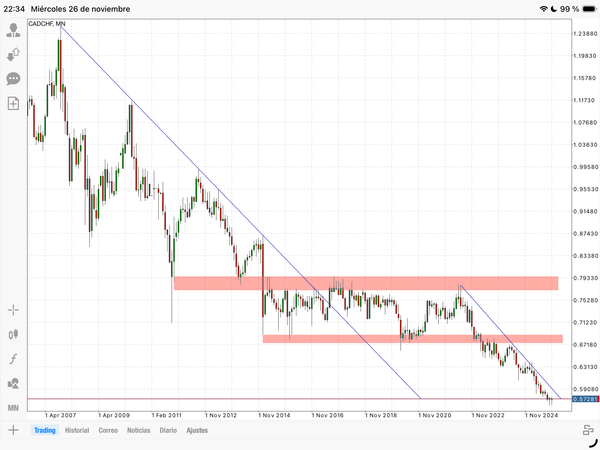Tap the plus icon in bottom bar

click(13, 430)
